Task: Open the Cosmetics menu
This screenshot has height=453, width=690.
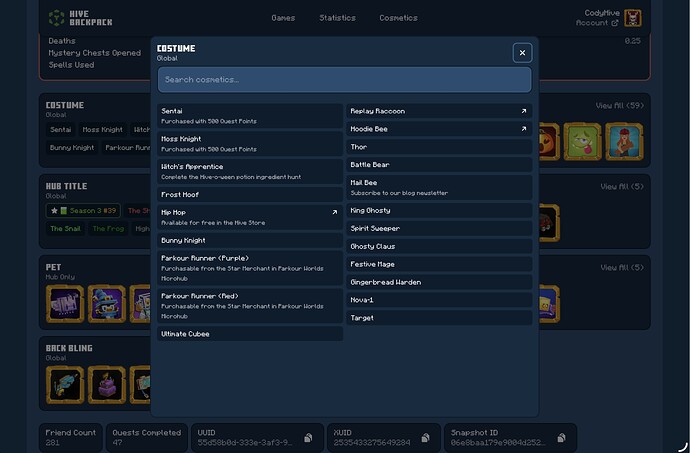Action: pyautogui.click(x=398, y=18)
